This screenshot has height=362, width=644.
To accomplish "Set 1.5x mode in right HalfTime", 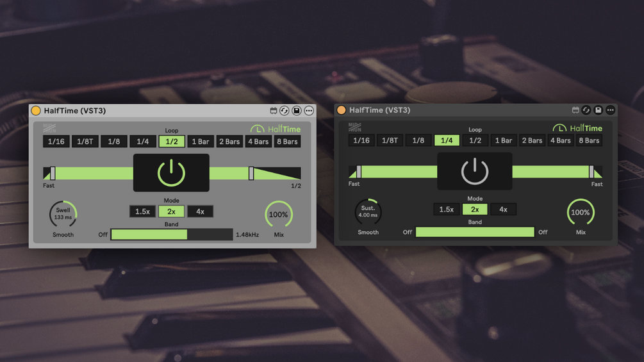I will (447, 210).
